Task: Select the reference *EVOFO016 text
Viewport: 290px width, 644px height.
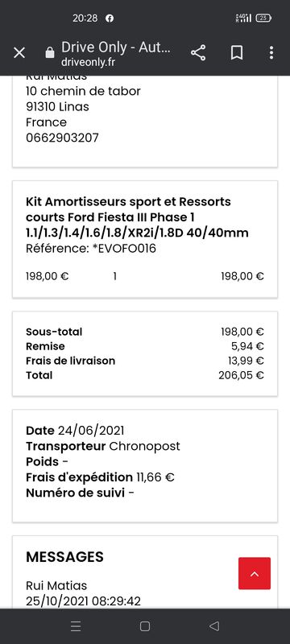Action: pyautogui.click(x=124, y=249)
